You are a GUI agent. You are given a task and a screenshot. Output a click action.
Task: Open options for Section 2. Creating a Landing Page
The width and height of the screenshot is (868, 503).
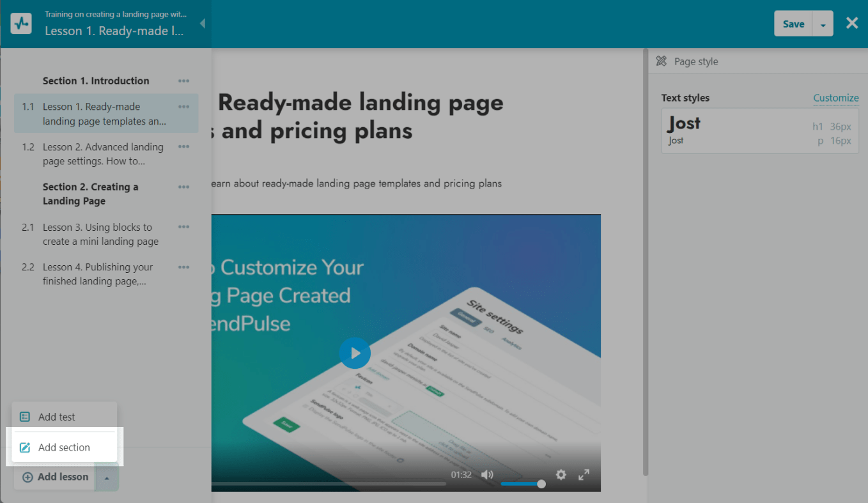(184, 187)
